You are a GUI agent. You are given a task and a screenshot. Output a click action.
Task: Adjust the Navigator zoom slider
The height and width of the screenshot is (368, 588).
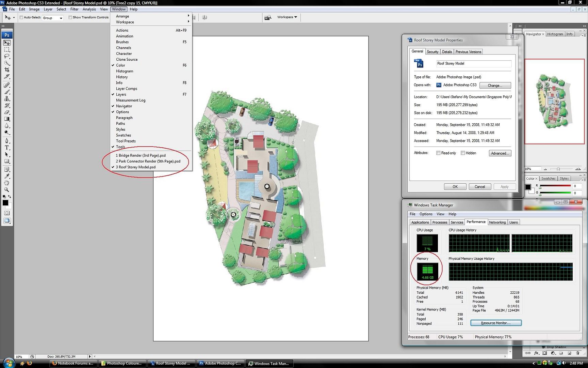click(x=558, y=169)
